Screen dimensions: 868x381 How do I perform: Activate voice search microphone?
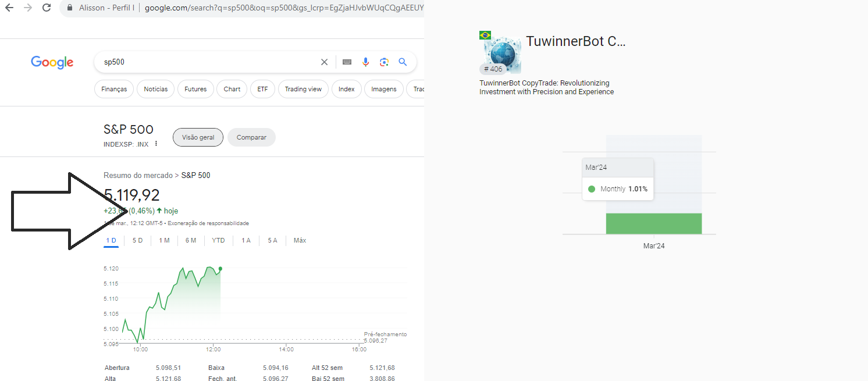(x=365, y=62)
